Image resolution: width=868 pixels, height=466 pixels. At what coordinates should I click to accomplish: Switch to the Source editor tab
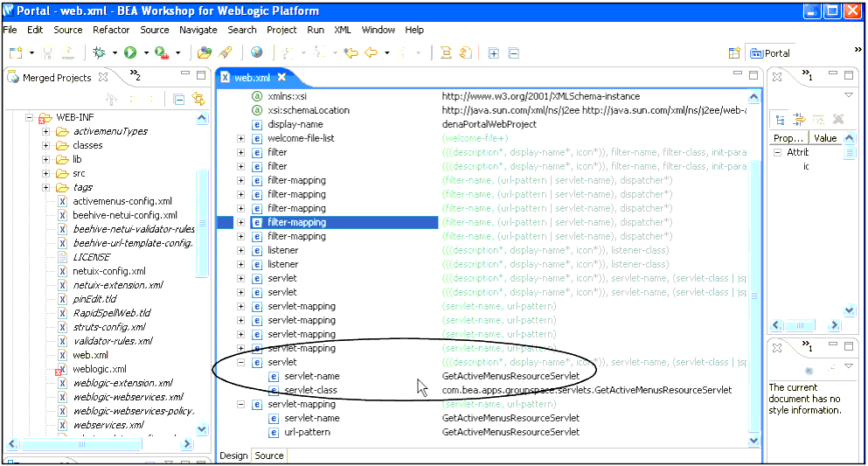point(269,456)
